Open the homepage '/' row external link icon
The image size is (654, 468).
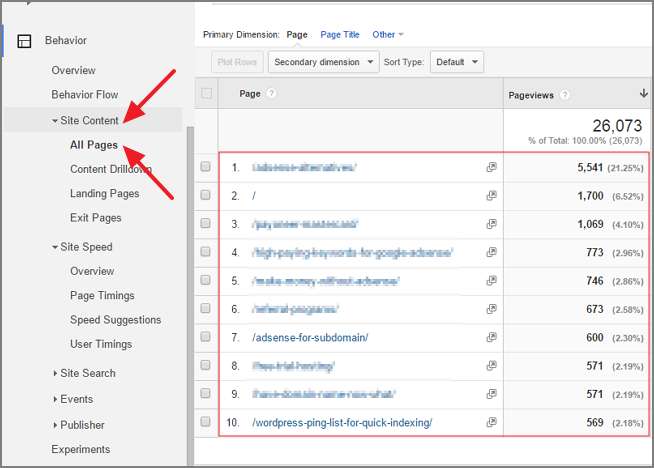click(491, 195)
